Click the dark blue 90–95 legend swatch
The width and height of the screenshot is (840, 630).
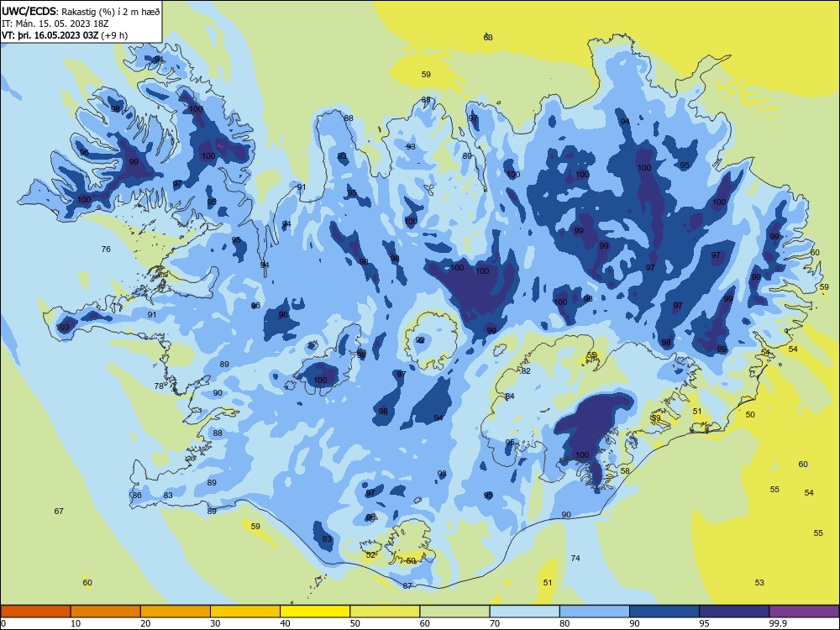(x=664, y=612)
